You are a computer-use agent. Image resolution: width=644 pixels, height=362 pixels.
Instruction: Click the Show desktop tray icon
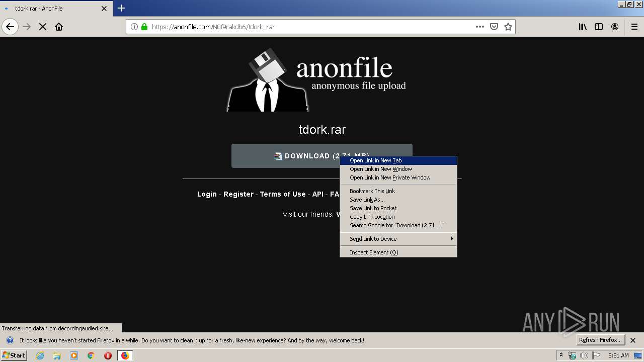coord(638,355)
